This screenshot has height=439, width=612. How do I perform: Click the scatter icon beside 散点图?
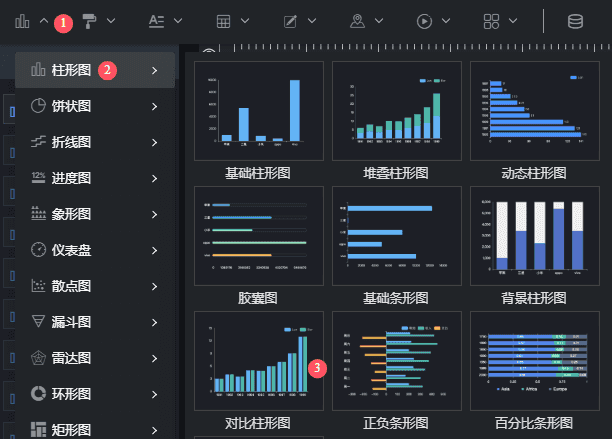[x=38, y=286]
